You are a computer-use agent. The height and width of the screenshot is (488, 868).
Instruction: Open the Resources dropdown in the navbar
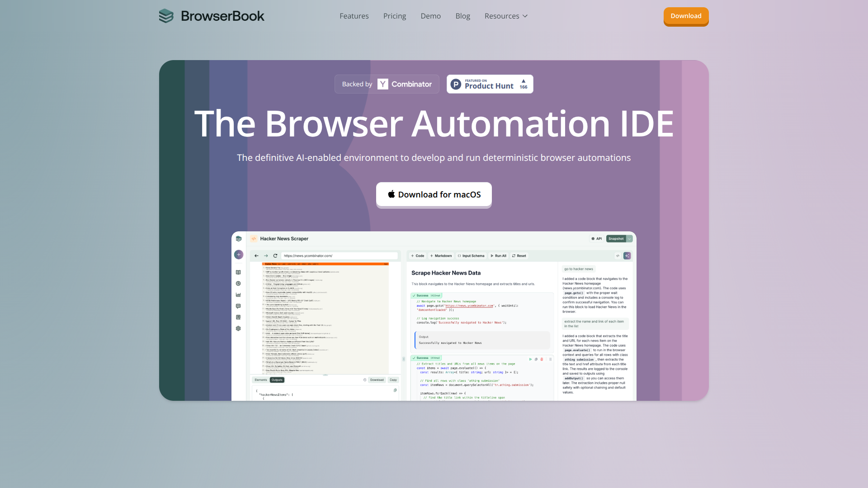coord(505,16)
